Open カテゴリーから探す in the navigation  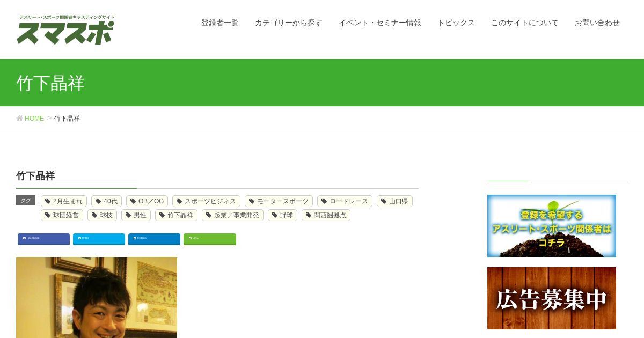289,23
